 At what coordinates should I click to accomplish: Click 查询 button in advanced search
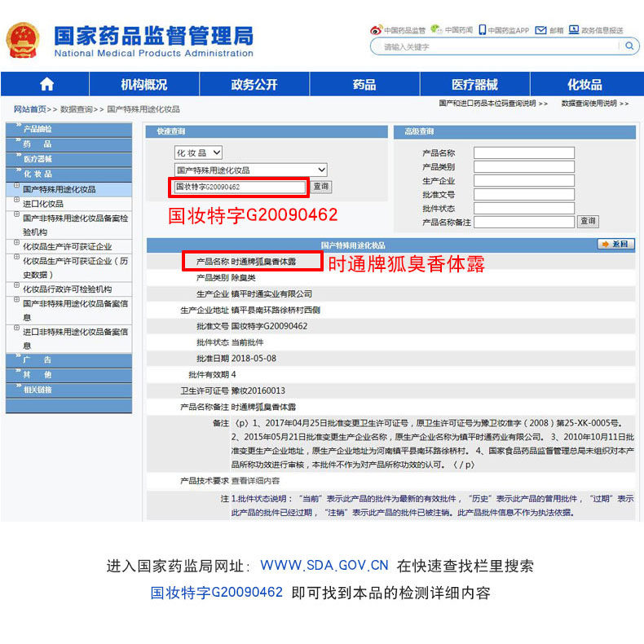pyautogui.click(x=588, y=221)
